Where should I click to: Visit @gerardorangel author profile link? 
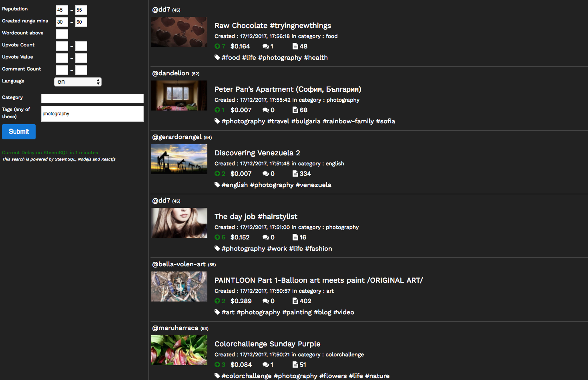coord(177,137)
